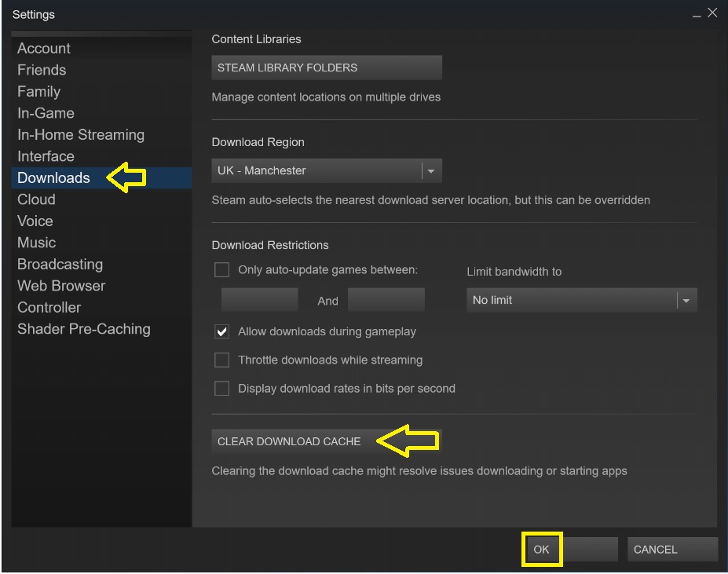
Task: Select Friends in the settings sidebar
Action: (x=42, y=70)
